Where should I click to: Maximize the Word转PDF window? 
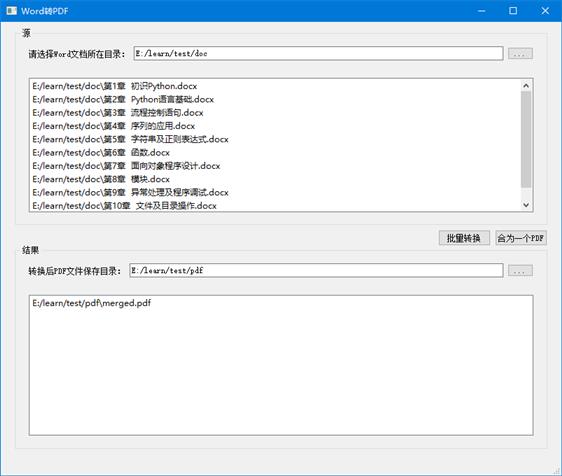(513, 11)
